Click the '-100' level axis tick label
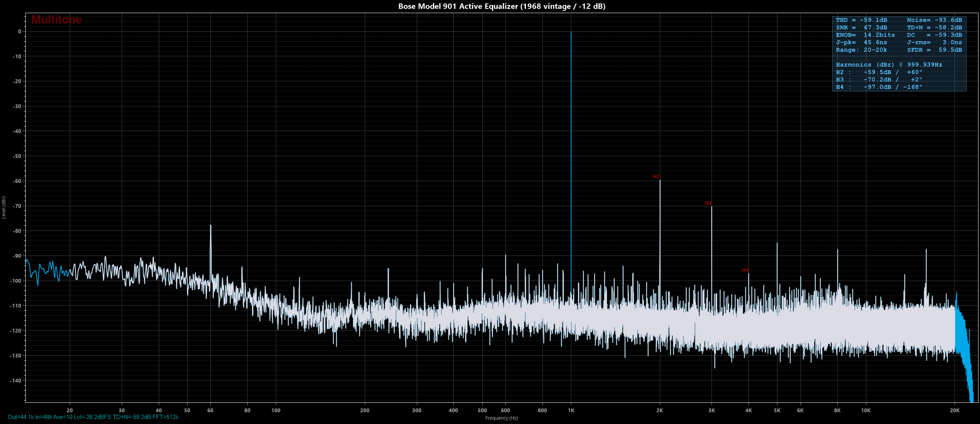The height and width of the screenshot is (424, 980). coord(15,281)
